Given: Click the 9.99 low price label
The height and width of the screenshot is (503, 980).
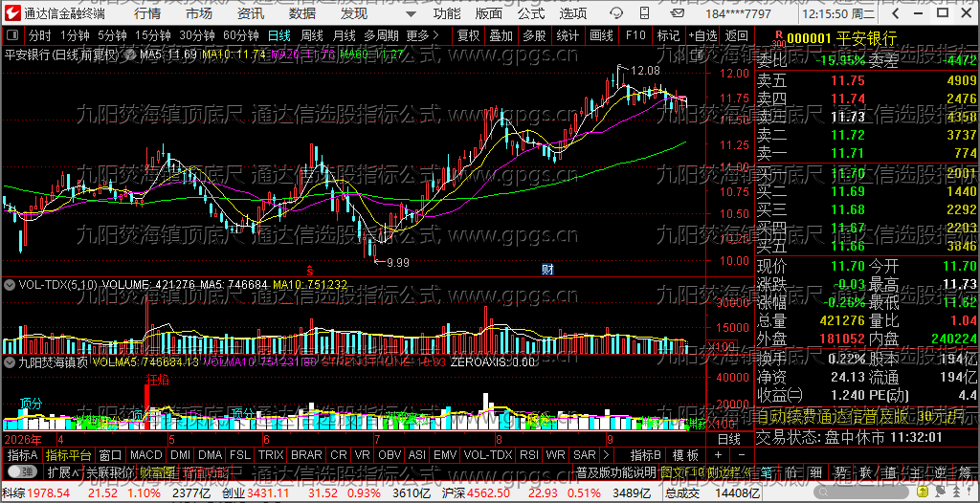Looking at the screenshot, I should [x=397, y=262].
